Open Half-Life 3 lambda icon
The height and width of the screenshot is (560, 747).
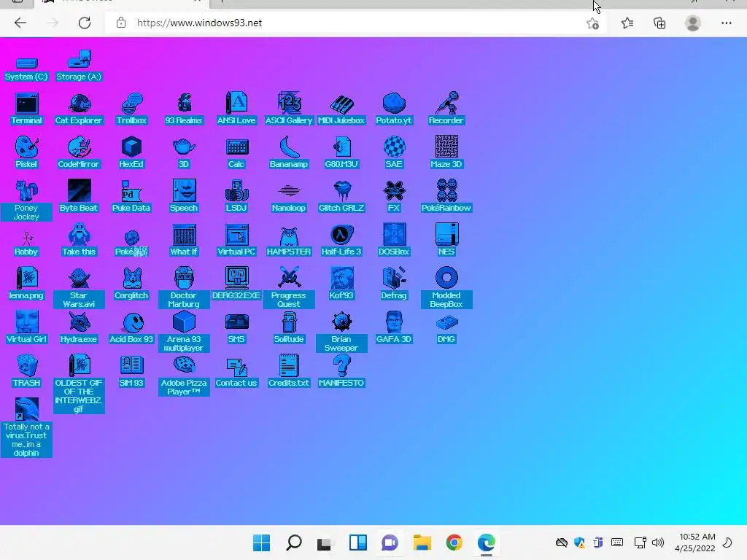coord(341,241)
